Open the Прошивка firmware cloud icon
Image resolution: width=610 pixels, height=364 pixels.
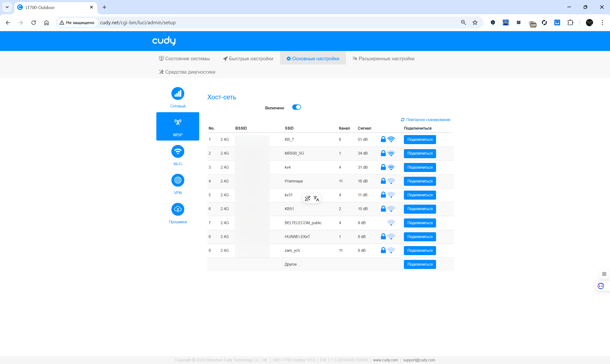pos(178,209)
